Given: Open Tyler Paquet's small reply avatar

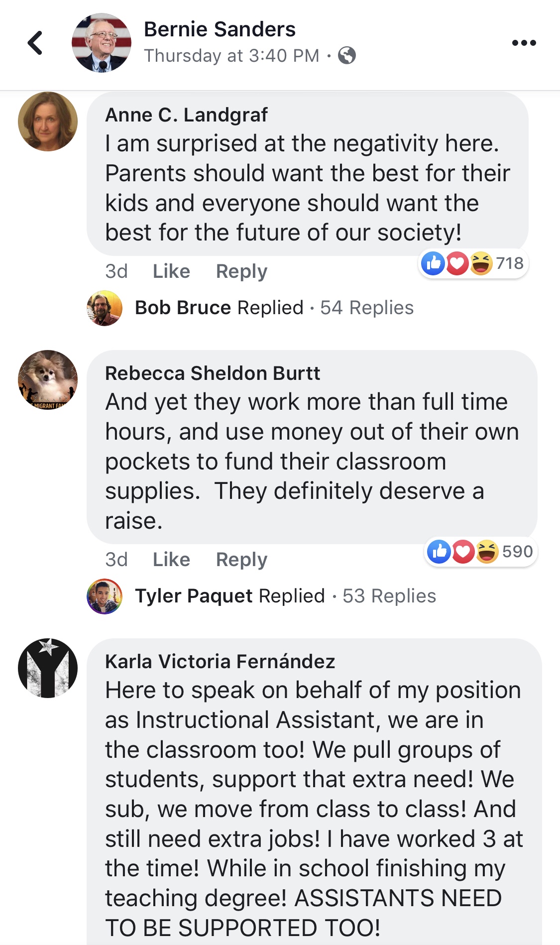Looking at the screenshot, I should (105, 596).
